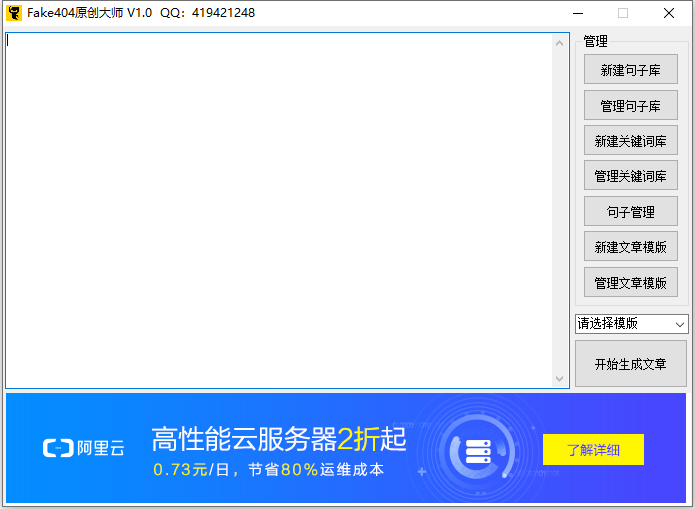Open the 高性能云服务器2折起 ad headline
The image size is (695, 509).
278,439
